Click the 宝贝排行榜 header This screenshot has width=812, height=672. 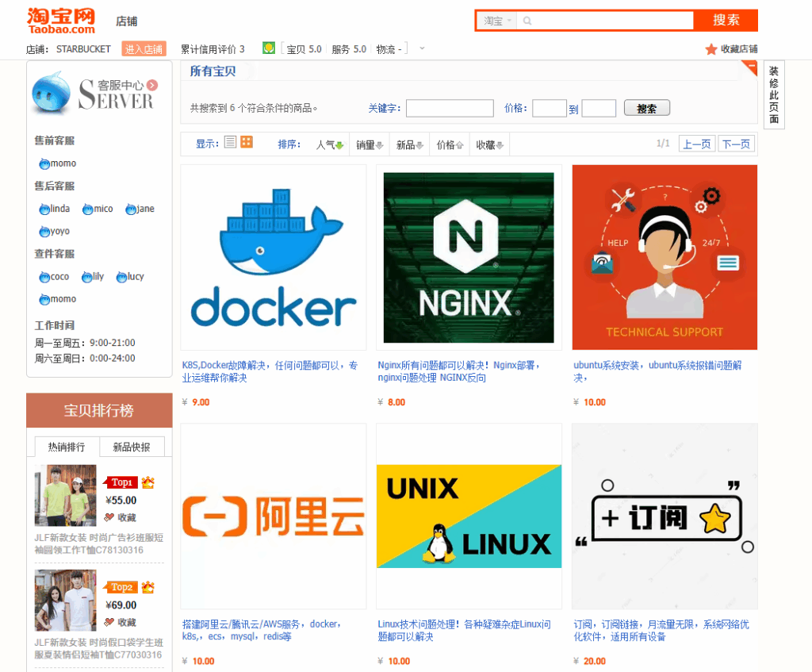[x=99, y=410]
